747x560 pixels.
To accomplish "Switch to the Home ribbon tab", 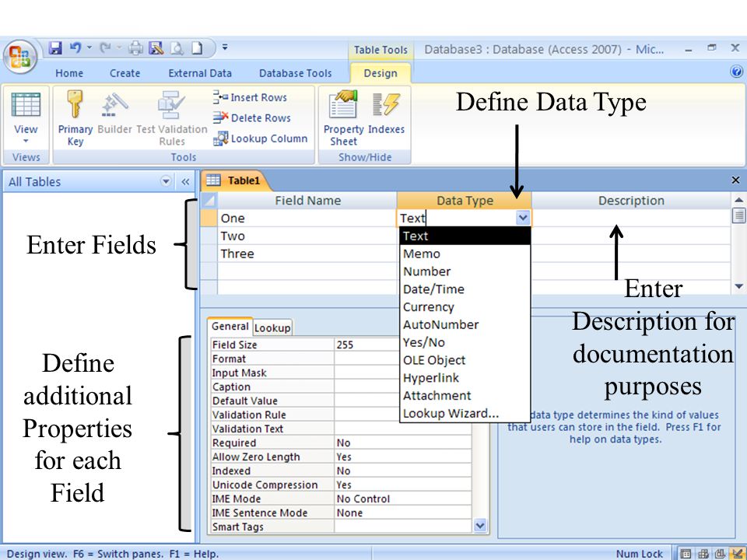I will coord(69,73).
